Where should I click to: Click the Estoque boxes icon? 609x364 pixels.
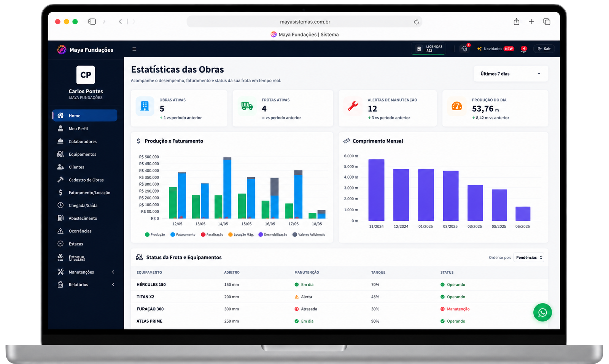tap(60, 258)
